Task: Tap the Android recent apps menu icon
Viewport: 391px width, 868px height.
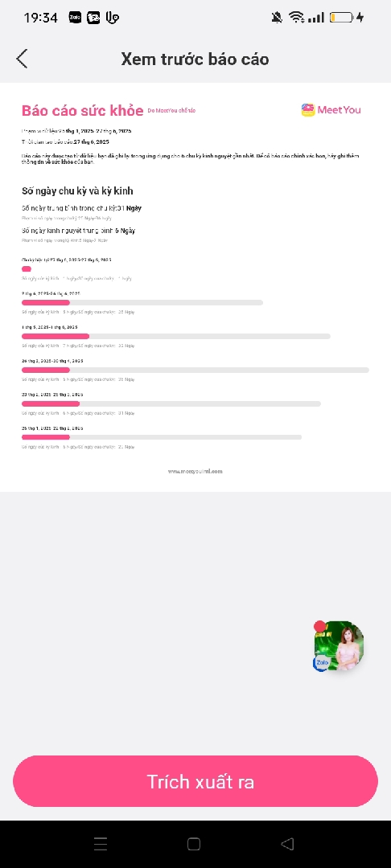Action: pos(101,844)
